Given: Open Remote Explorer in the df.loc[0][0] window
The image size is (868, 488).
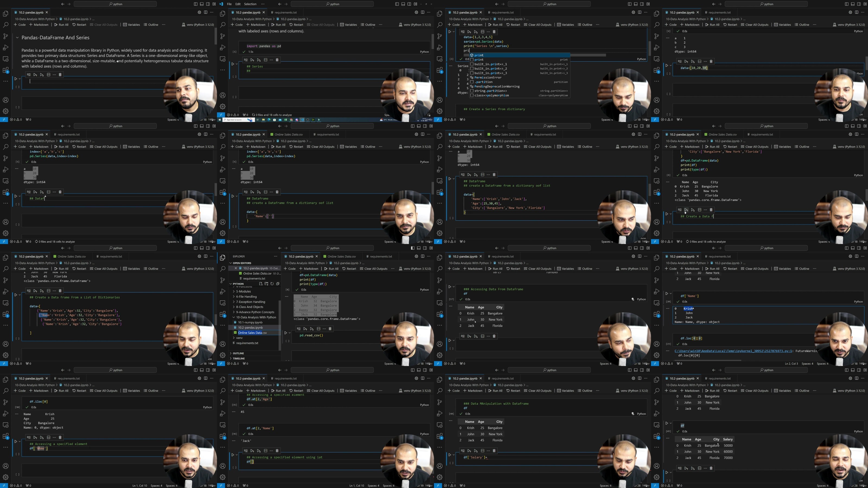Looking at the screenshot, I should tap(656, 303).
